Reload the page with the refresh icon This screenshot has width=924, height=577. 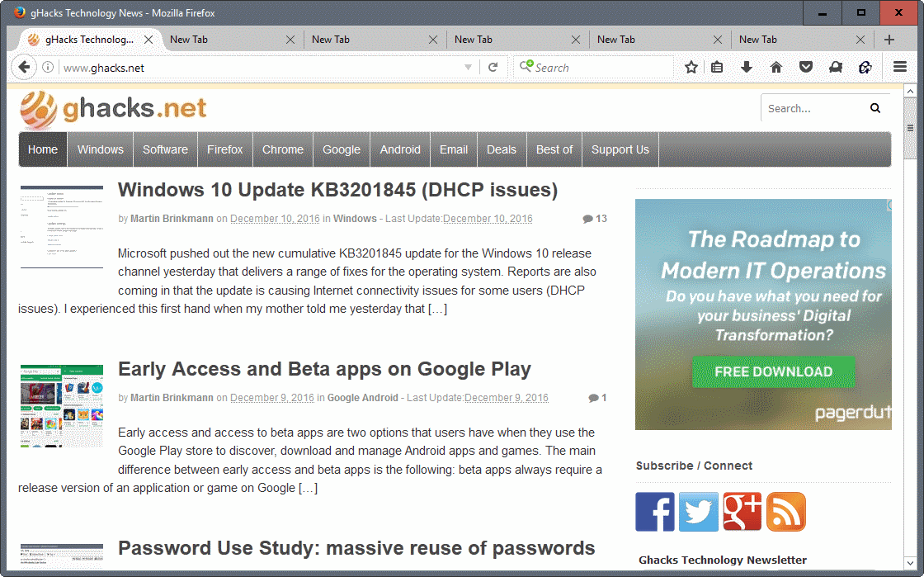[493, 67]
